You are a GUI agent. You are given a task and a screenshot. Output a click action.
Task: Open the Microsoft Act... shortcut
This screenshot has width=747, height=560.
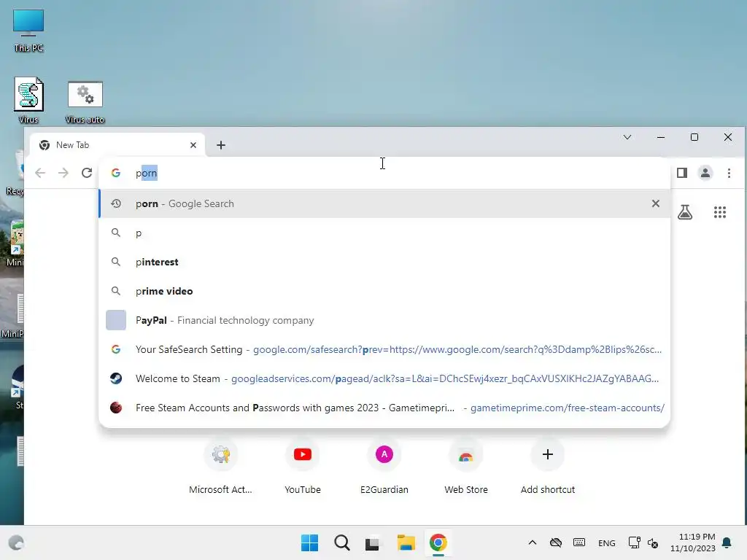click(x=220, y=467)
